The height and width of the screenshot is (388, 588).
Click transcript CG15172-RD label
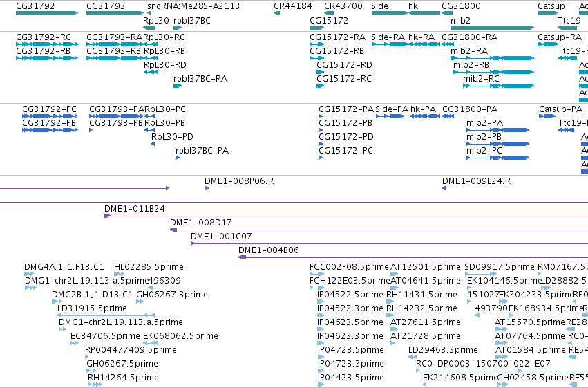pyautogui.click(x=344, y=65)
